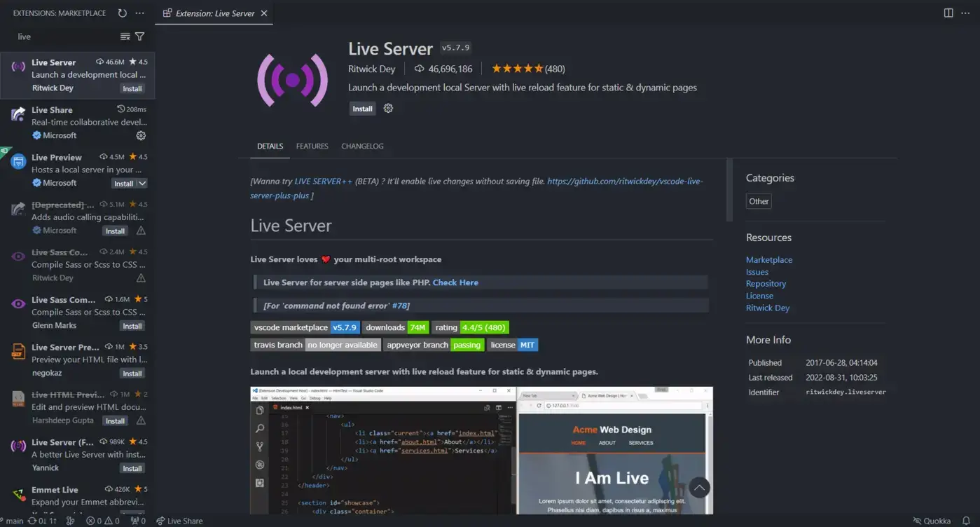Click the details page vertical scrollbar
The image size is (980, 527).
tap(729, 190)
